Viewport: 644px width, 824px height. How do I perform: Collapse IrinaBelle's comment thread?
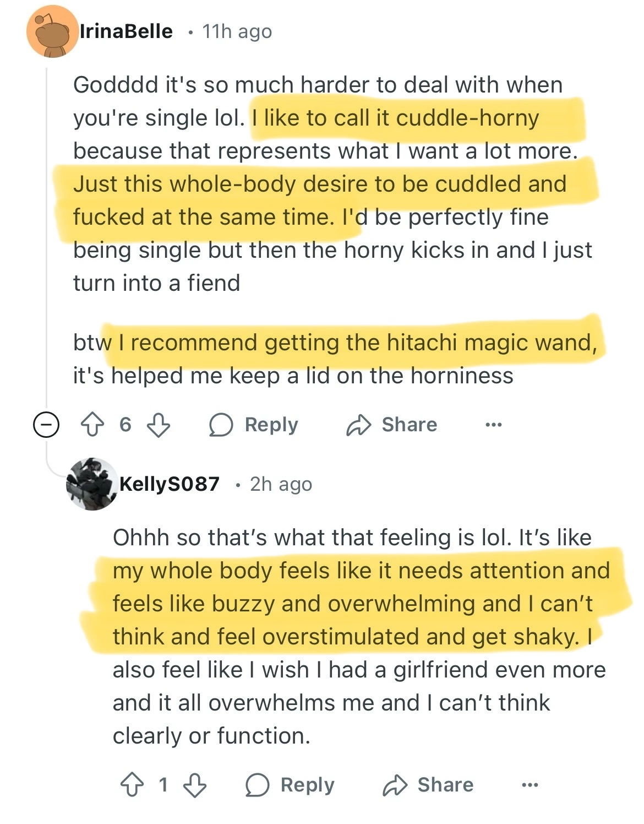(46, 425)
